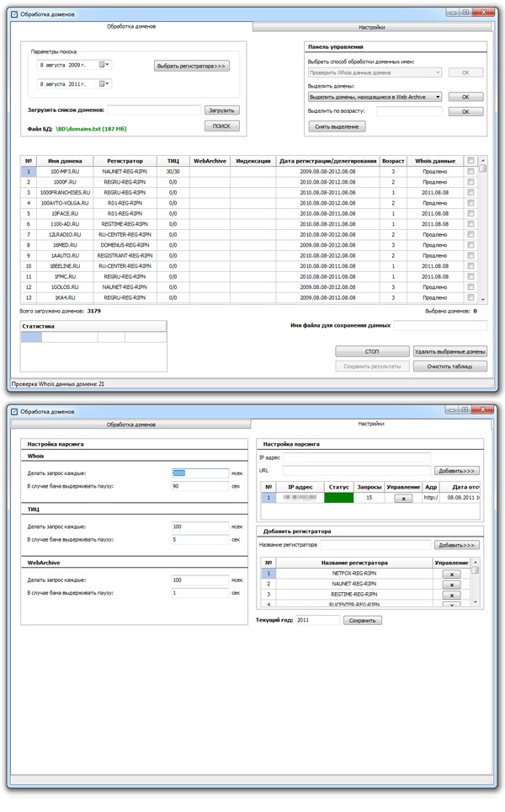This screenshot has width=505, height=812.
Task: Check the box for 1000FRANCHISES.RU row
Action: coord(470,192)
